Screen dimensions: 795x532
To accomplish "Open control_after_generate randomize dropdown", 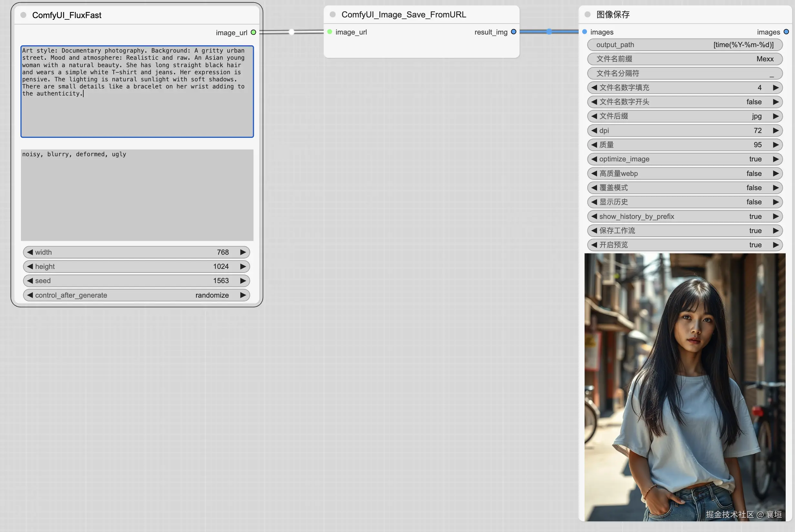I will (x=136, y=295).
